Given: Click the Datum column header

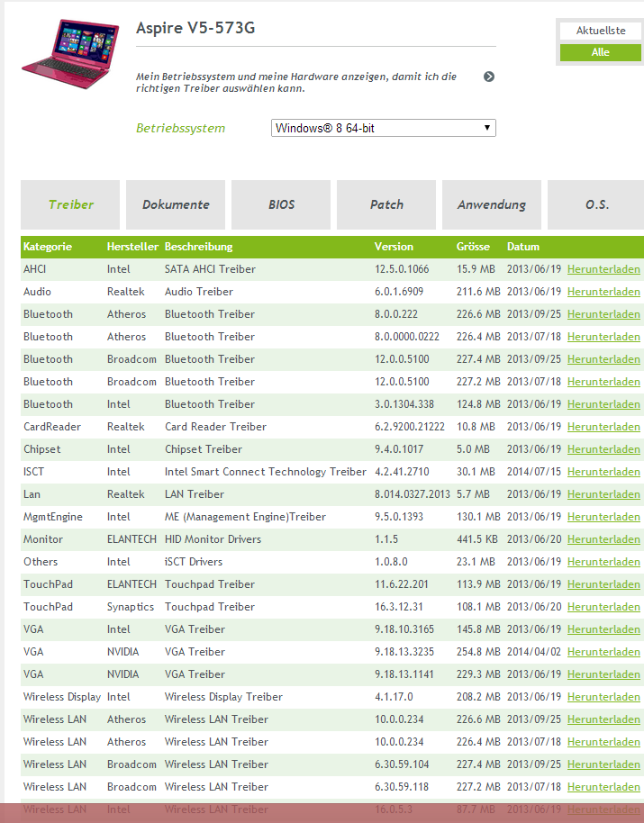Looking at the screenshot, I should pyautogui.click(x=522, y=247).
